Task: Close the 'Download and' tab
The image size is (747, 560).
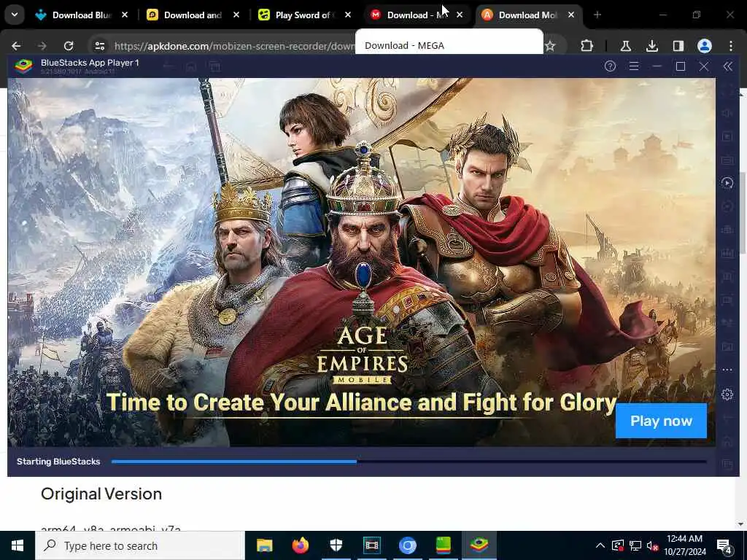Action: pyautogui.click(x=236, y=15)
